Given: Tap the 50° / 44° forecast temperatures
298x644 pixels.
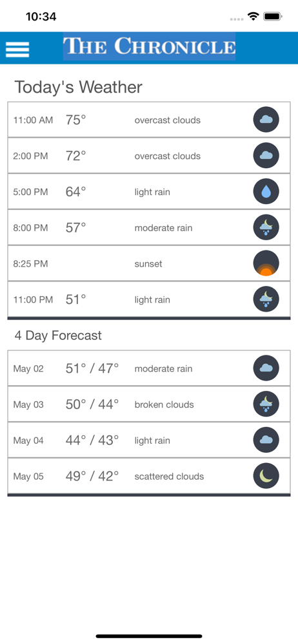Looking at the screenshot, I should (92, 404).
